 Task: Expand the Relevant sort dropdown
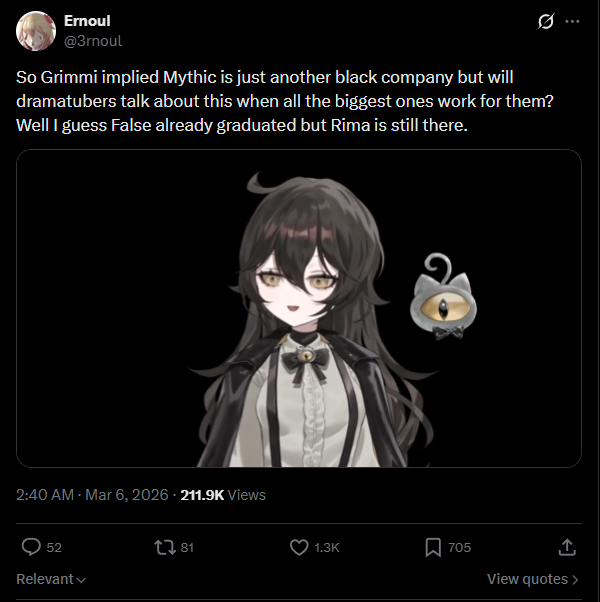pos(51,579)
